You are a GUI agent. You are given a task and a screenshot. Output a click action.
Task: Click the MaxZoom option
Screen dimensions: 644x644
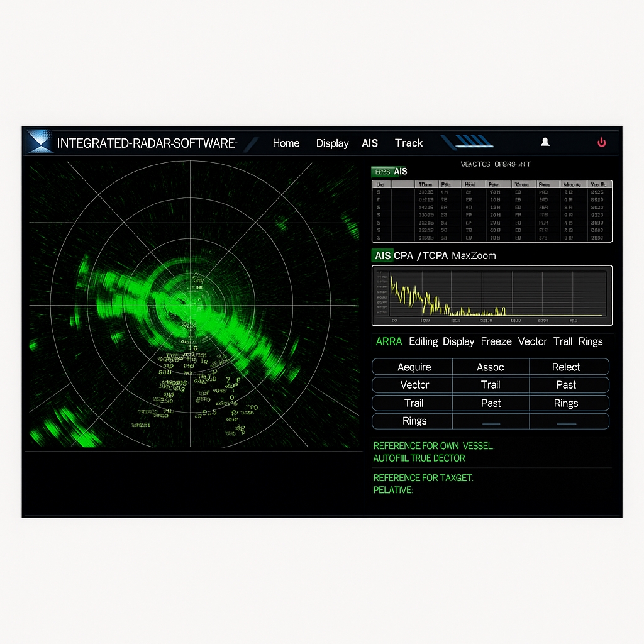pyautogui.click(x=474, y=256)
